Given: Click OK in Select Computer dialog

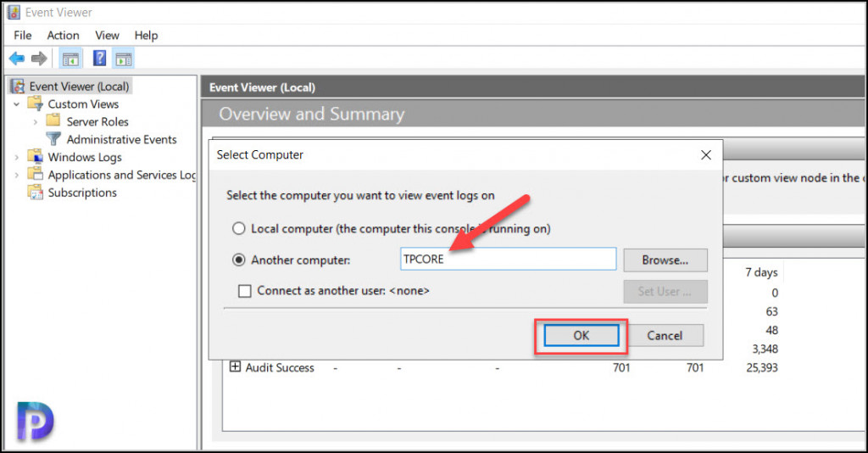Looking at the screenshot, I should click(x=581, y=336).
